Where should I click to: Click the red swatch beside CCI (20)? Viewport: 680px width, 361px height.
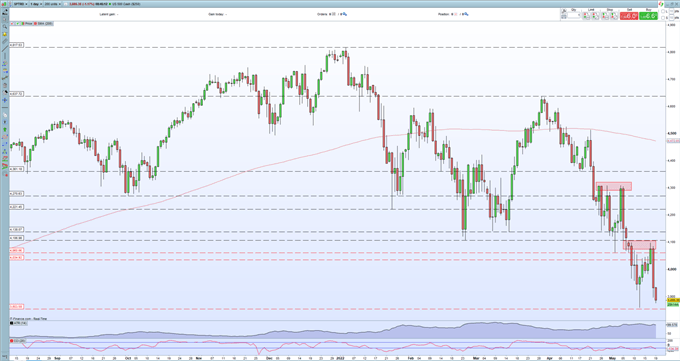coord(12,341)
